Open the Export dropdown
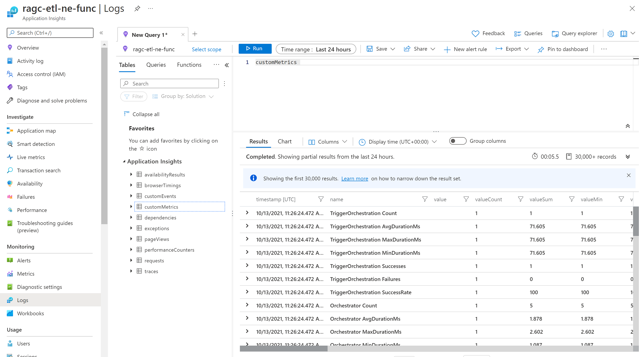This screenshot has height=357, width=644. click(x=512, y=49)
